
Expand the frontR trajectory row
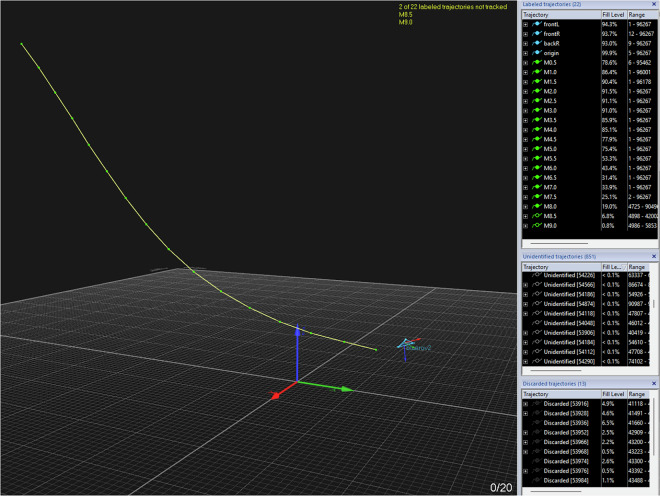pyautogui.click(x=525, y=34)
